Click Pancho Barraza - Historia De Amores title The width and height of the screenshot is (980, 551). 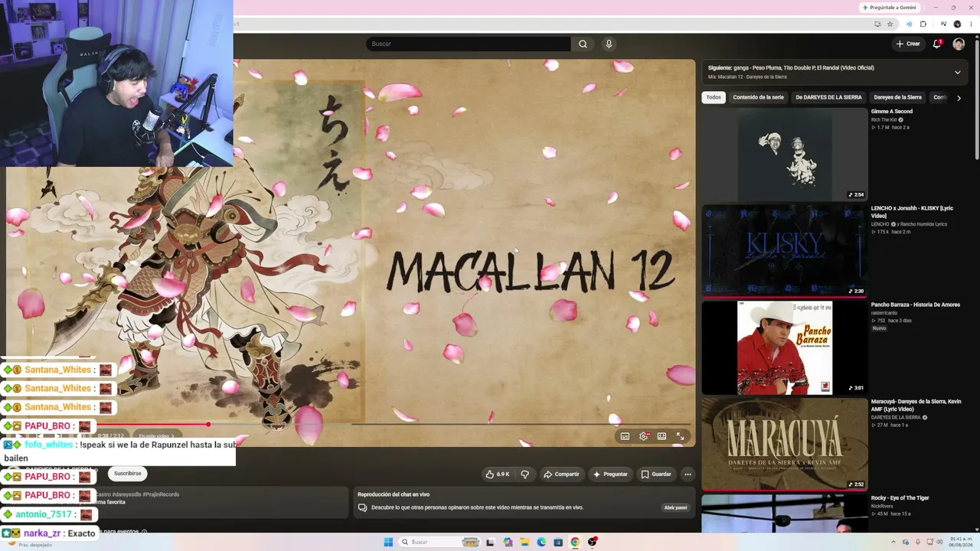[x=915, y=305]
